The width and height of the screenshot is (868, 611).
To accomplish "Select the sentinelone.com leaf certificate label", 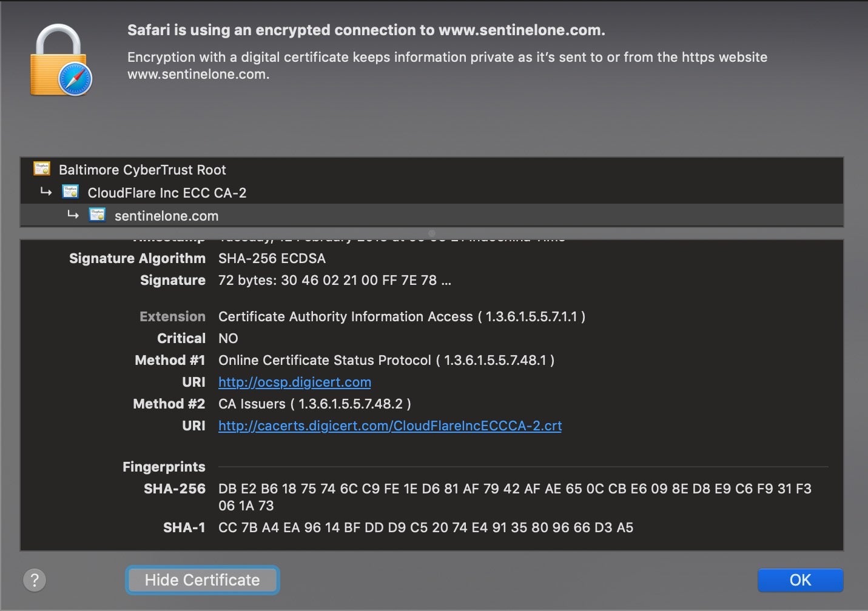I will (166, 216).
